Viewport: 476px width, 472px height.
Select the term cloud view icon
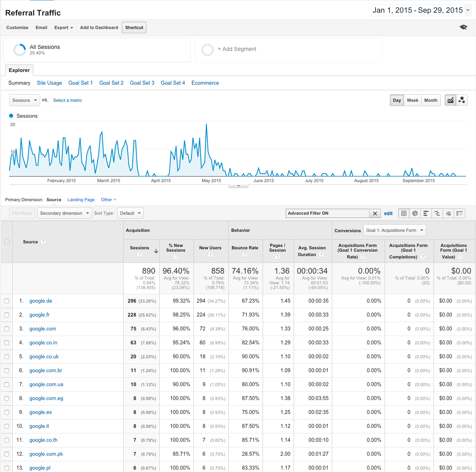coord(448,214)
